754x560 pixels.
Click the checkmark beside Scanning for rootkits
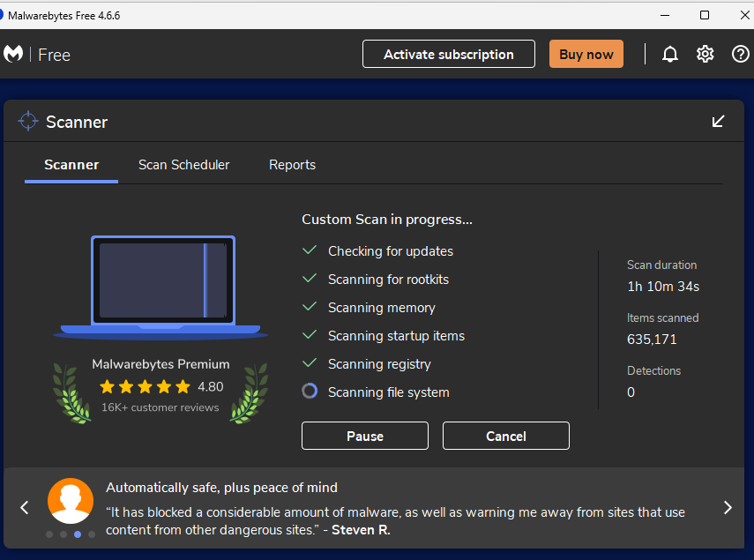pyautogui.click(x=310, y=279)
